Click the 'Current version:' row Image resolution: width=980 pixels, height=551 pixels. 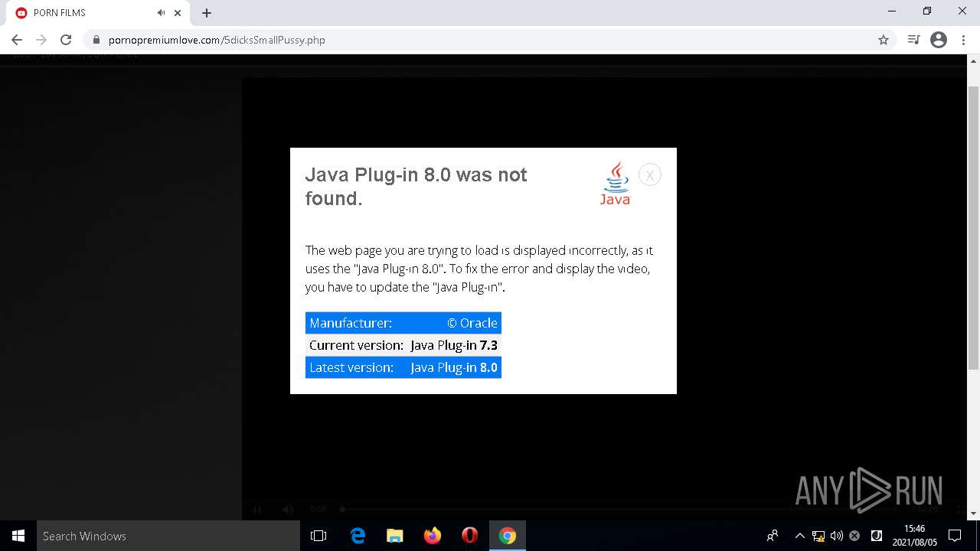403,345
